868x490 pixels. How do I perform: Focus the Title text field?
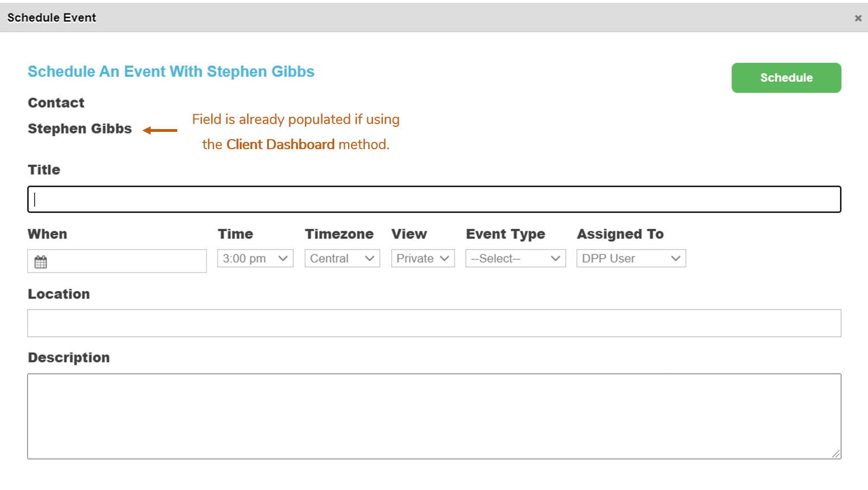(x=434, y=199)
